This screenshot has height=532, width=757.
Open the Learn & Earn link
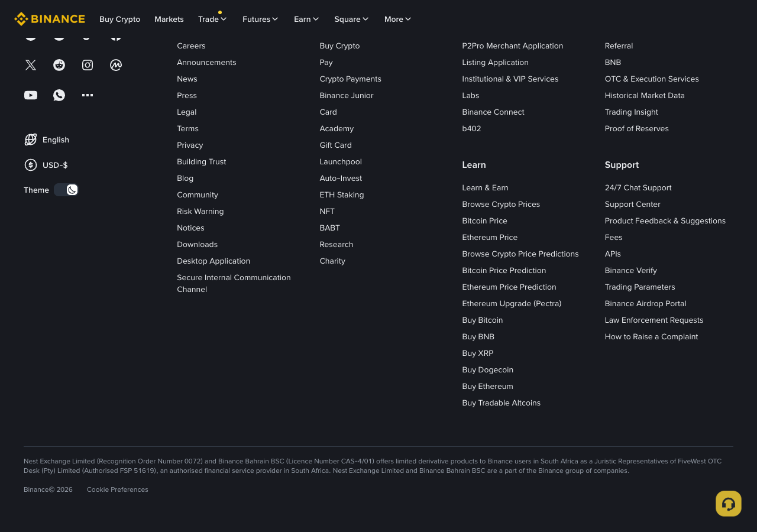point(485,187)
